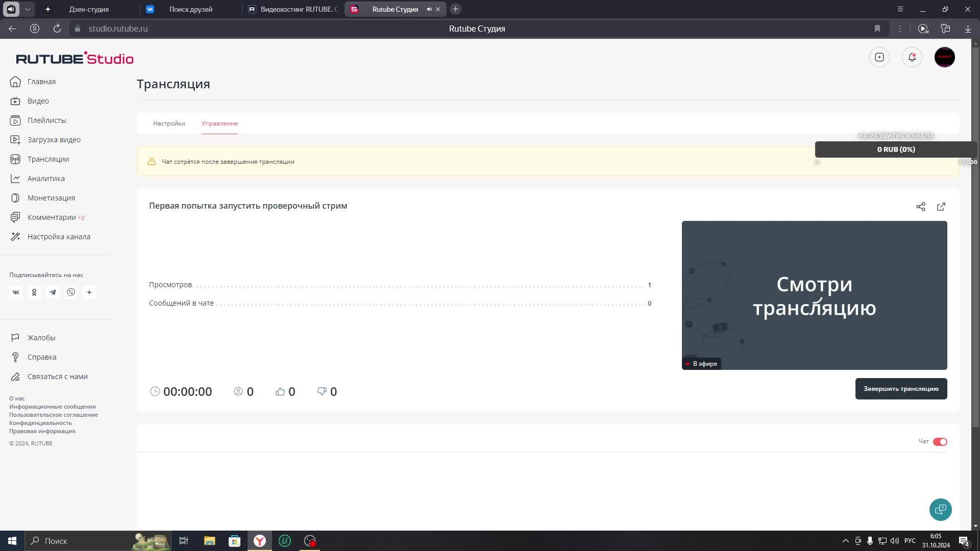Screen dimensions: 980x551
Task: Mute the Rutube Студия tab audio
Action: coord(429,9)
